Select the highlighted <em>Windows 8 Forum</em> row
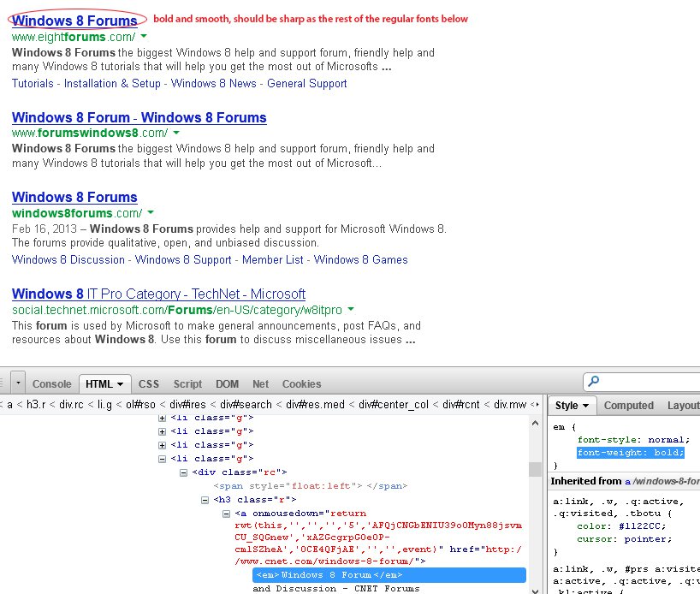This screenshot has width=700, height=594. pos(389,575)
